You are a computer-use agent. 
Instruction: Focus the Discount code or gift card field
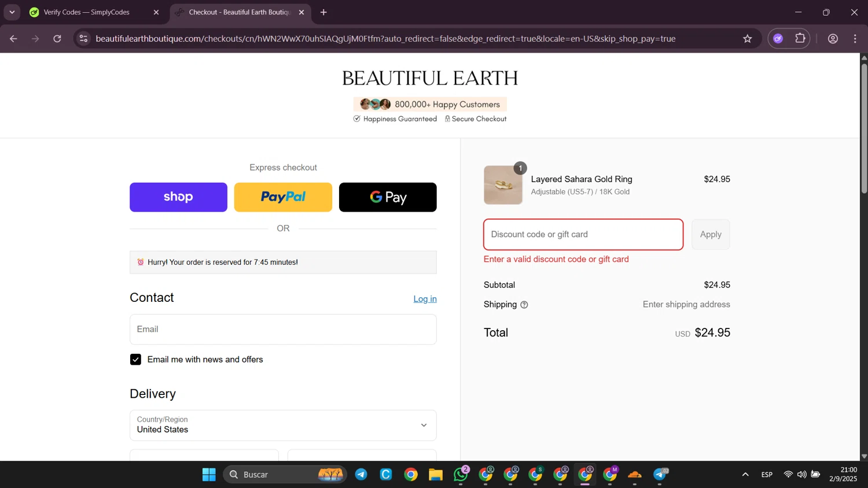(x=583, y=235)
